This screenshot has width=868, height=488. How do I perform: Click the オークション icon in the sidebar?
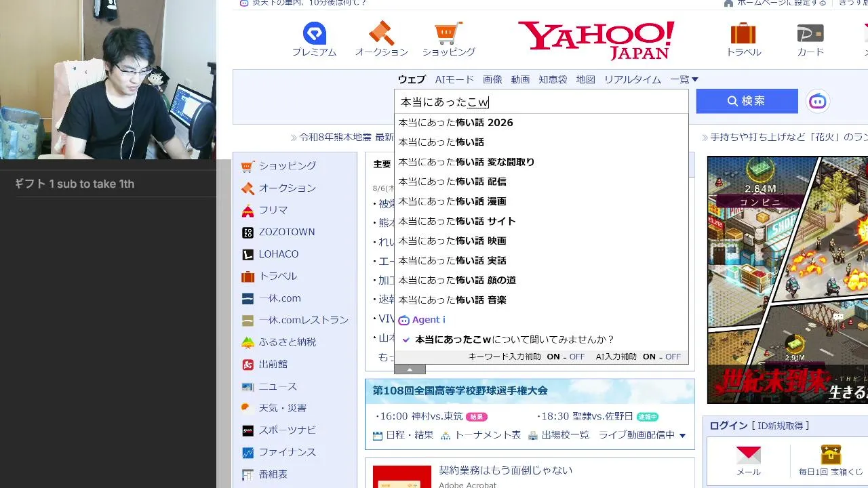(x=248, y=188)
